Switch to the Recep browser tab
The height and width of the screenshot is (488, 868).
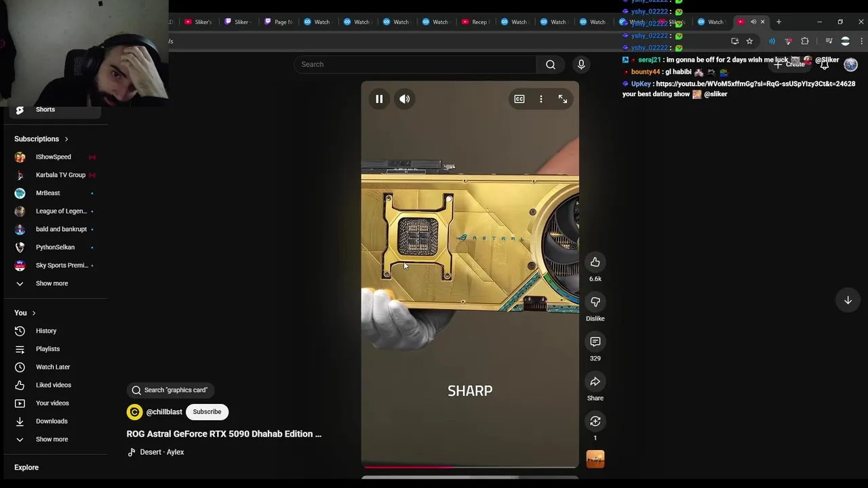pyautogui.click(x=475, y=22)
